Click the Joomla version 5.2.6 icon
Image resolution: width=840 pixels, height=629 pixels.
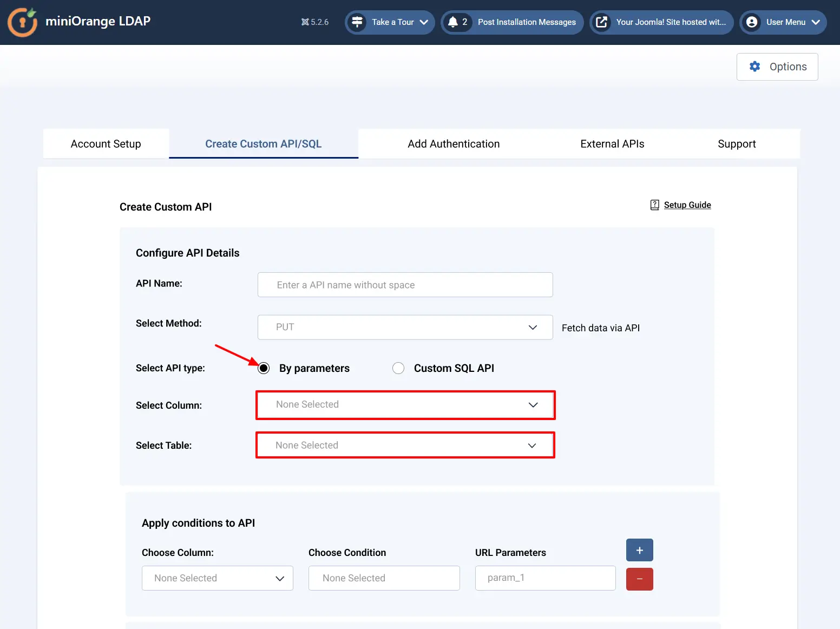point(305,22)
